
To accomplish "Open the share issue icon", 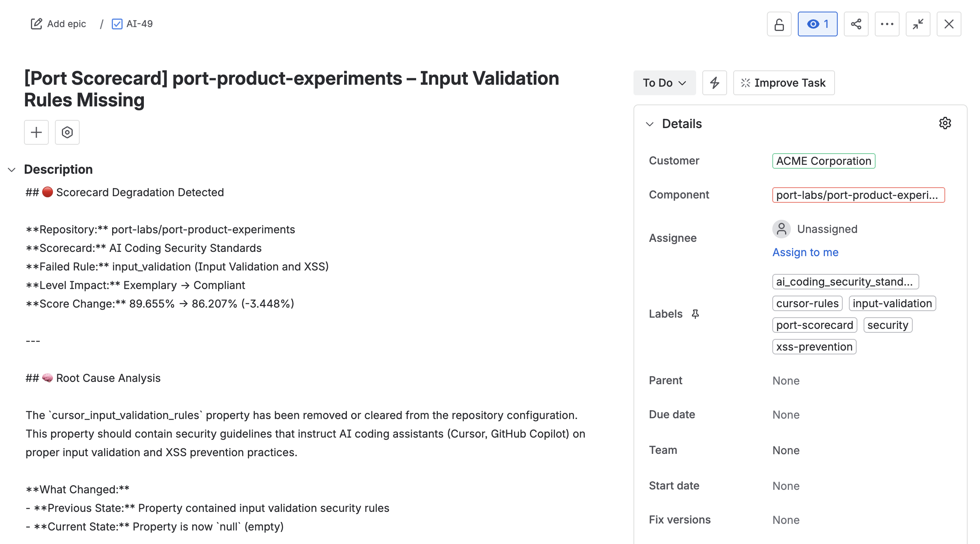I will pyautogui.click(x=856, y=24).
